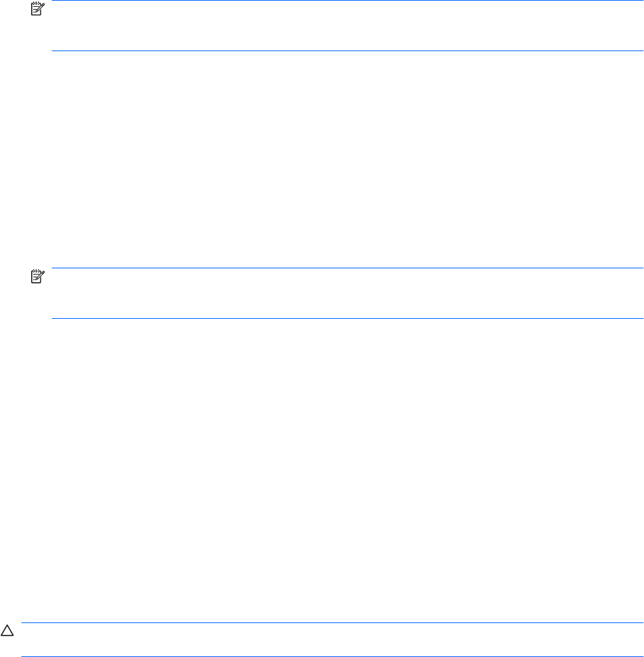Click the pencil tip of the second note icon

pos(36,279)
